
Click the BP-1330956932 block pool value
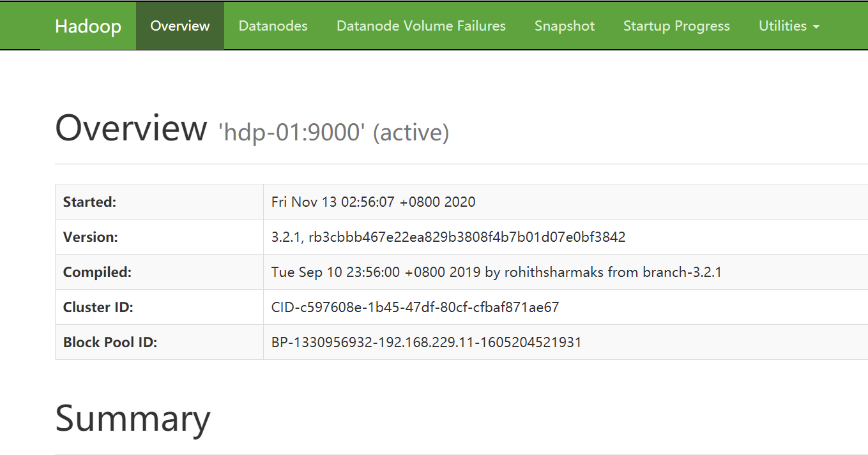(426, 343)
